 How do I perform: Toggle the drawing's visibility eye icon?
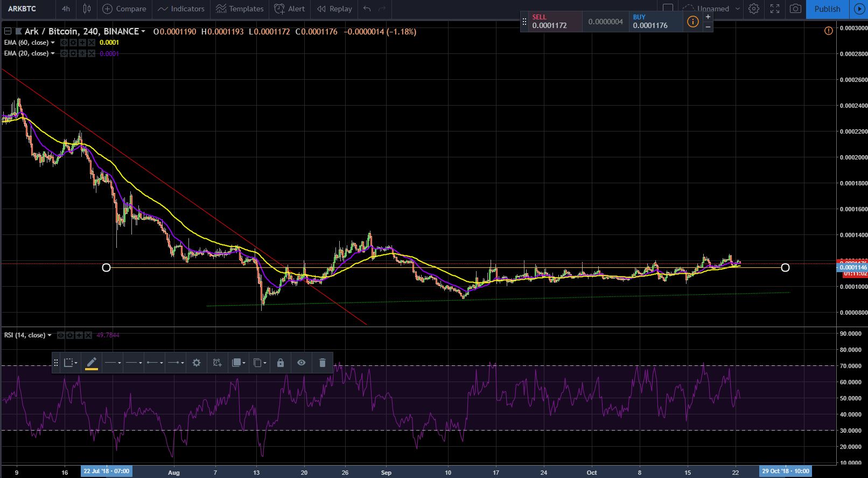tap(301, 363)
